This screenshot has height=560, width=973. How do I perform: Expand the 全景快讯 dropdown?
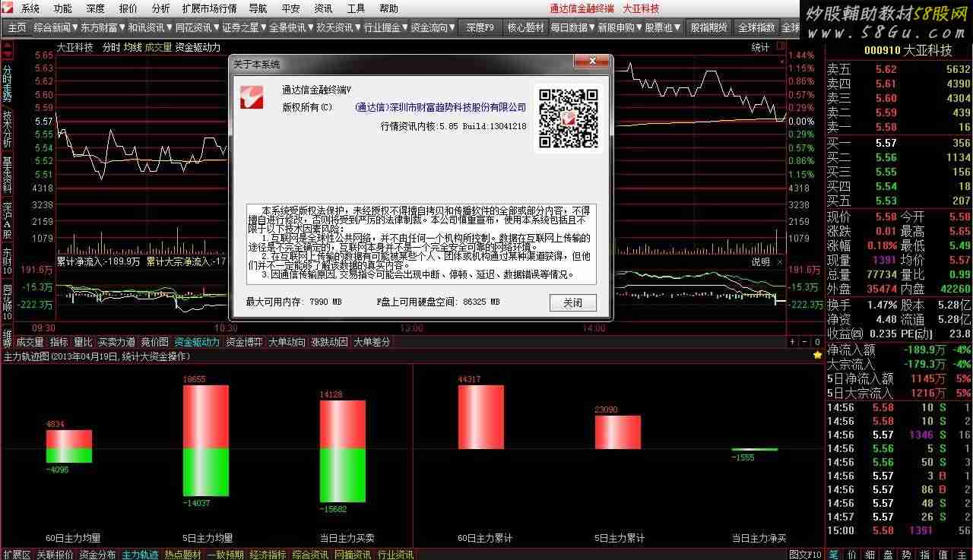pyautogui.click(x=291, y=27)
